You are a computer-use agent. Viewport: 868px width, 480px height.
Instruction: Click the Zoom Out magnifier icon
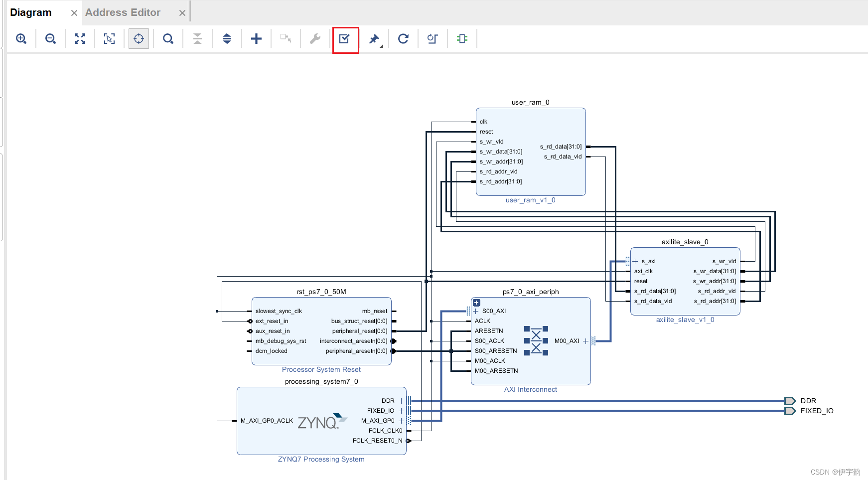coord(50,39)
